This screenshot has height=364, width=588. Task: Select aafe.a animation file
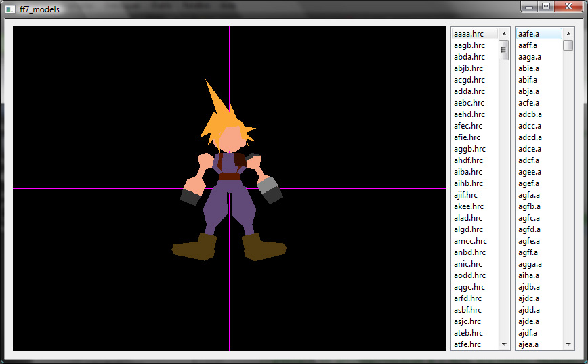539,34
